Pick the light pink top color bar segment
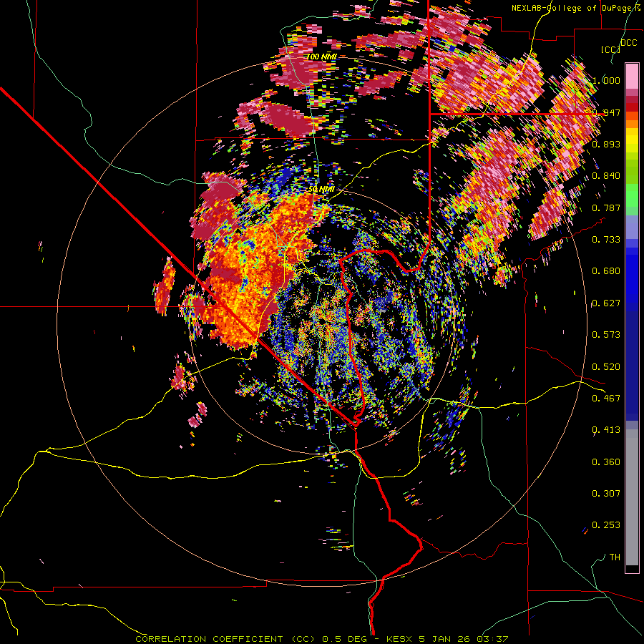 (632, 76)
